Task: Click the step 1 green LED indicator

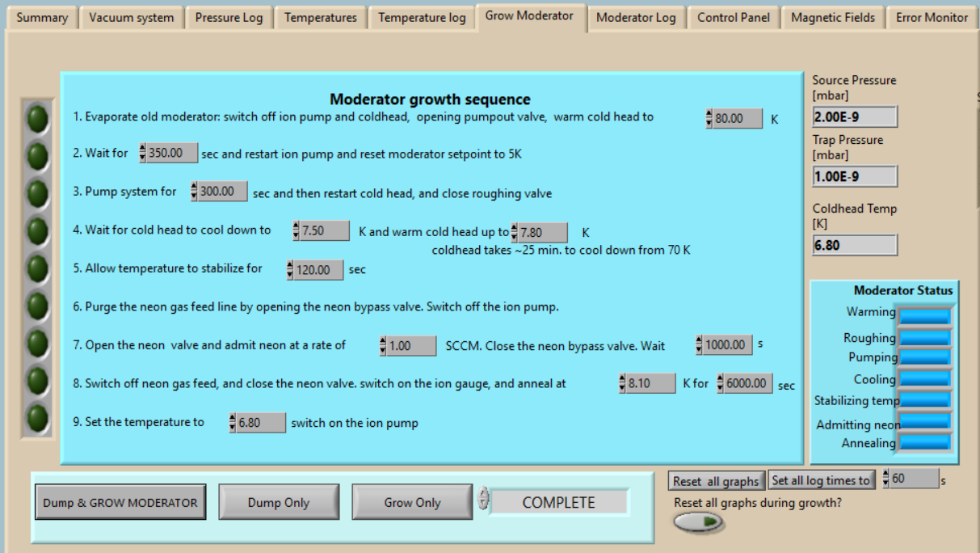Action: point(38,118)
